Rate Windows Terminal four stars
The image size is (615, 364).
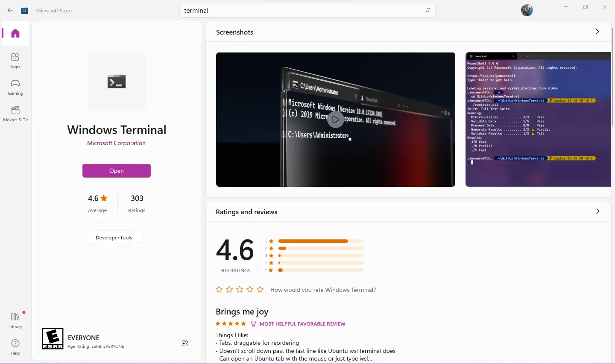pyautogui.click(x=250, y=290)
